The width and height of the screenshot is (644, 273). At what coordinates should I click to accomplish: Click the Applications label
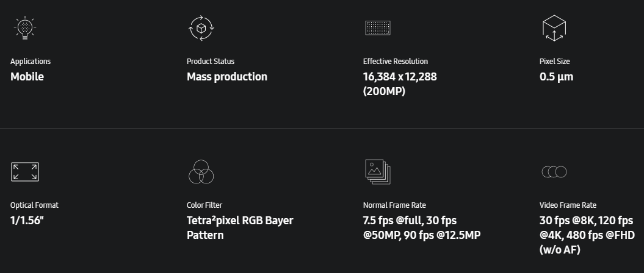[31, 62]
